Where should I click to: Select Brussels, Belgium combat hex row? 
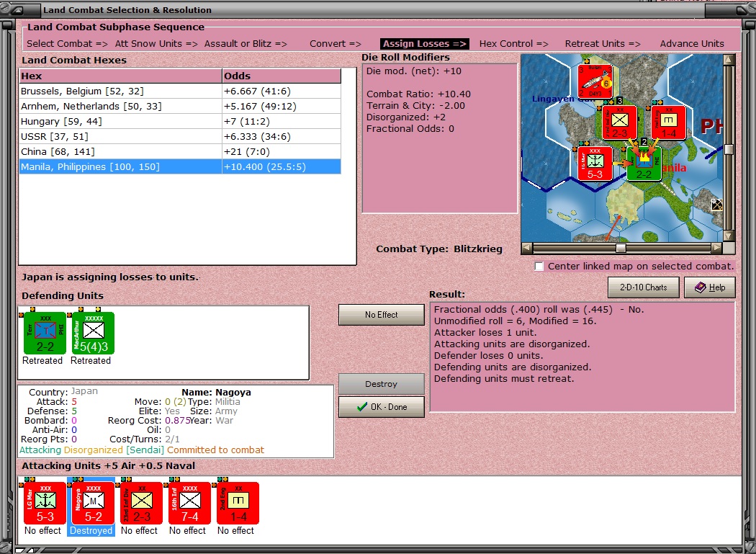(x=180, y=91)
